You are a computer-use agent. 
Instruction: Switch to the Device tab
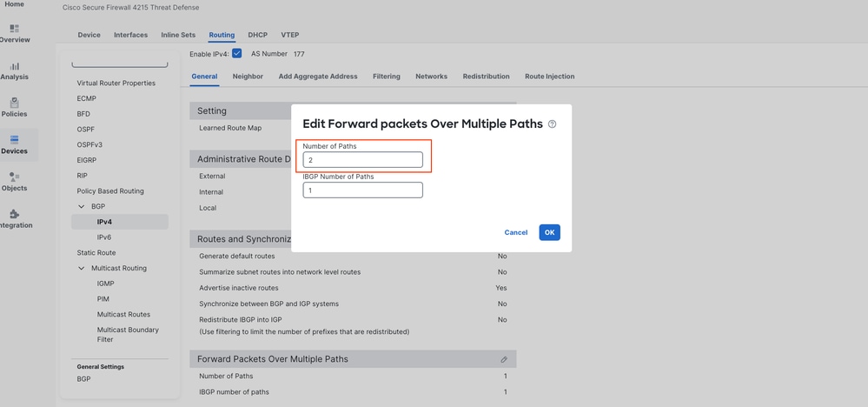coord(89,35)
